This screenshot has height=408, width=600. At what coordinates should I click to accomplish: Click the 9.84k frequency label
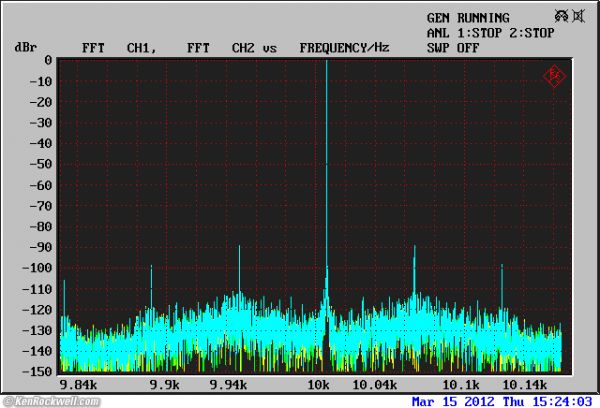pyautogui.click(x=78, y=385)
